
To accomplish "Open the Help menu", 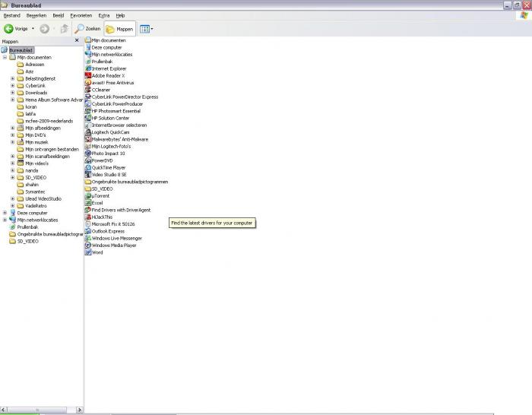I will coord(120,16).
